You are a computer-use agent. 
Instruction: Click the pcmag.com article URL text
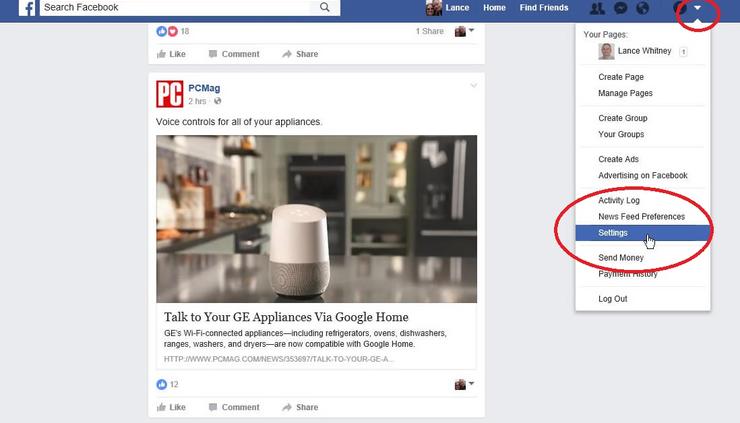tap(279, 359)
